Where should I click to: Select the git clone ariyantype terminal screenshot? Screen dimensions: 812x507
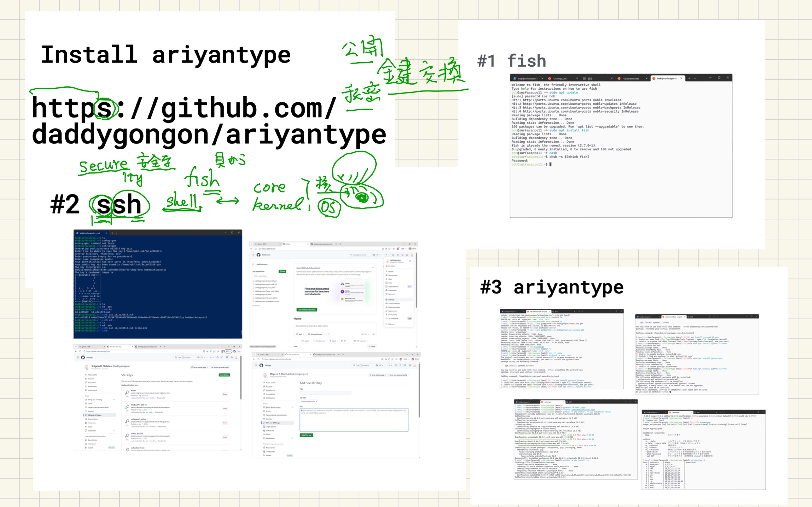562,349
